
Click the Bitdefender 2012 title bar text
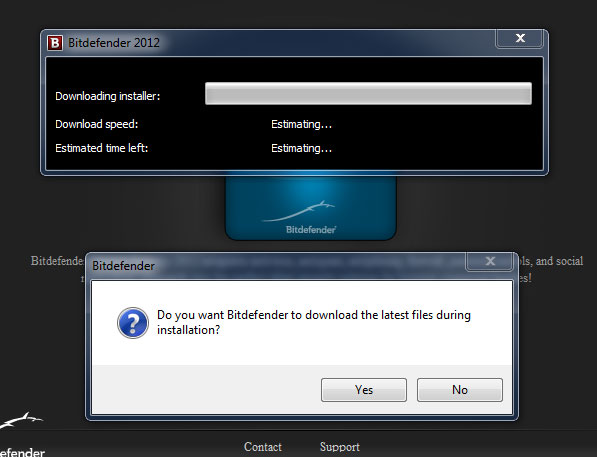pos(114,43)
